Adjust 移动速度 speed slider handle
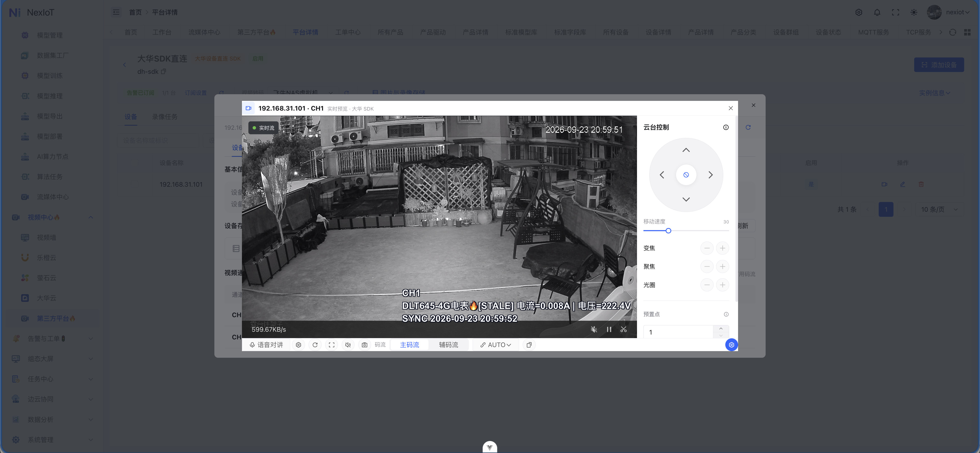Viewport: 980px width, 453px height. click(x=668, y=231)
